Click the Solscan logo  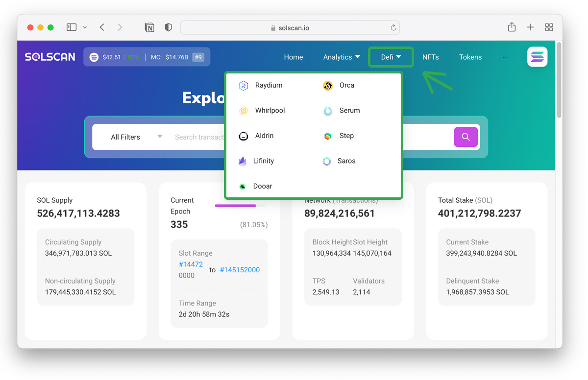(50, 57)
